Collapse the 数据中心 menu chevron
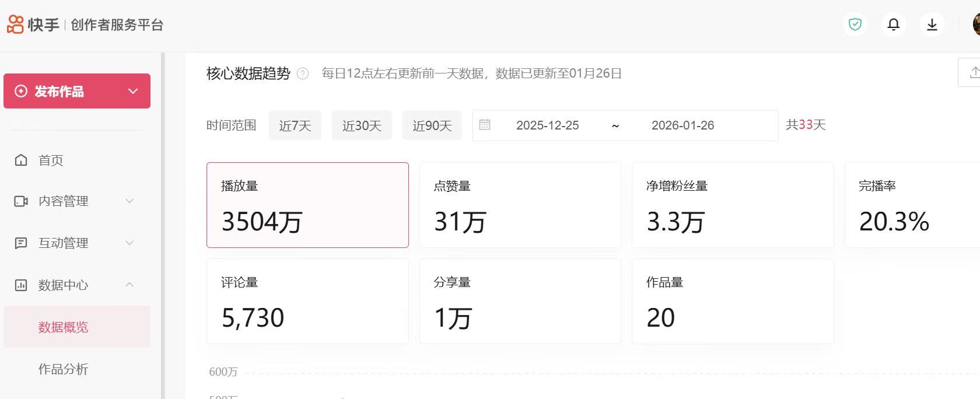The height and width of the screenshot is (399, 980). (x=129, y=285)
